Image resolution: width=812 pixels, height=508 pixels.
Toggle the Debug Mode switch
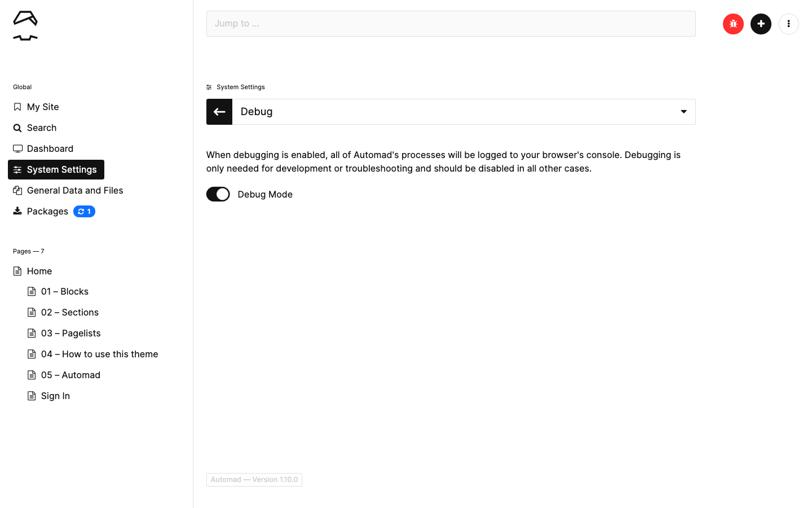click(218, 194)
